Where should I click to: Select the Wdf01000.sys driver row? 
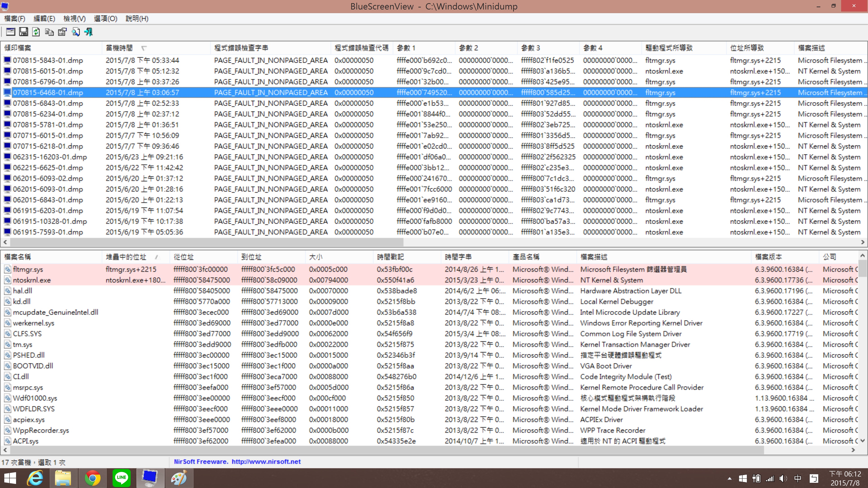pos(430,398)
